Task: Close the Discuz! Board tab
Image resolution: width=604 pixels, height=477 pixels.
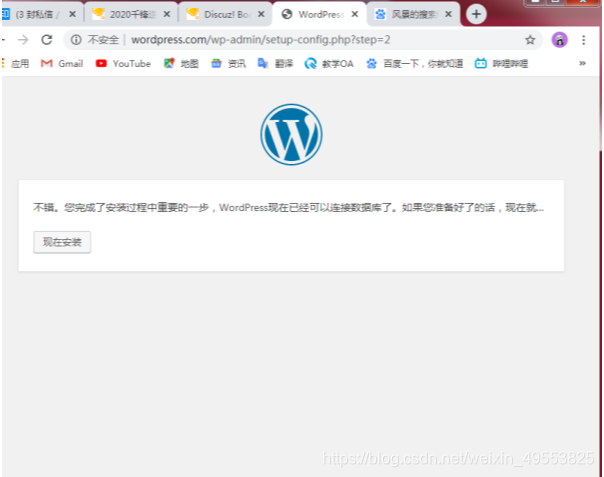Action: 261,14
